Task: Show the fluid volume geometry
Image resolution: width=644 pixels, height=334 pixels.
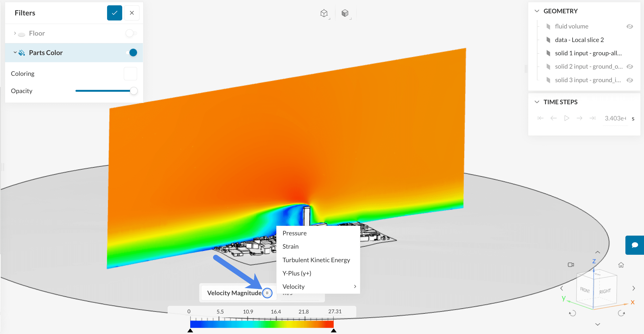Action: (x=630, y=26)
